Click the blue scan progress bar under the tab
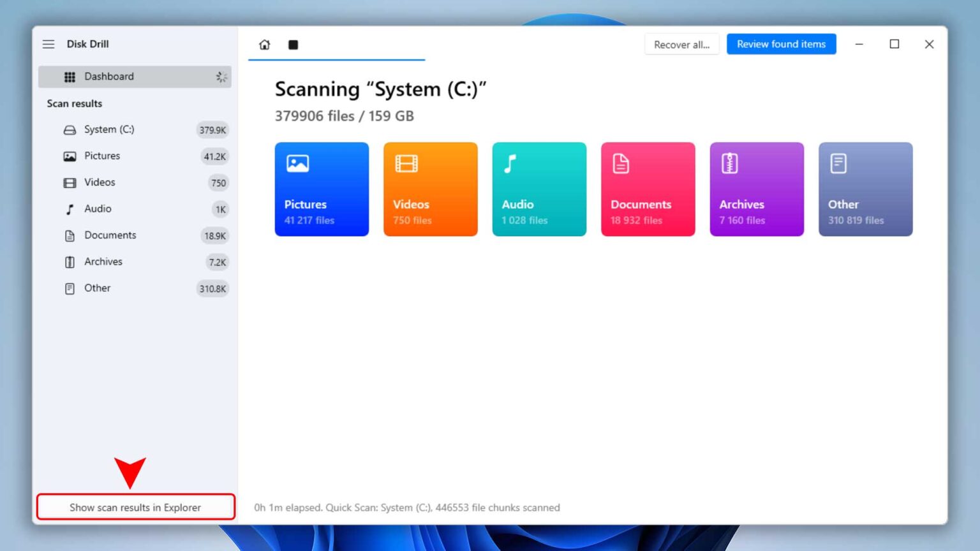The width and height of the screenshot is (980, 551). [336, 60]
